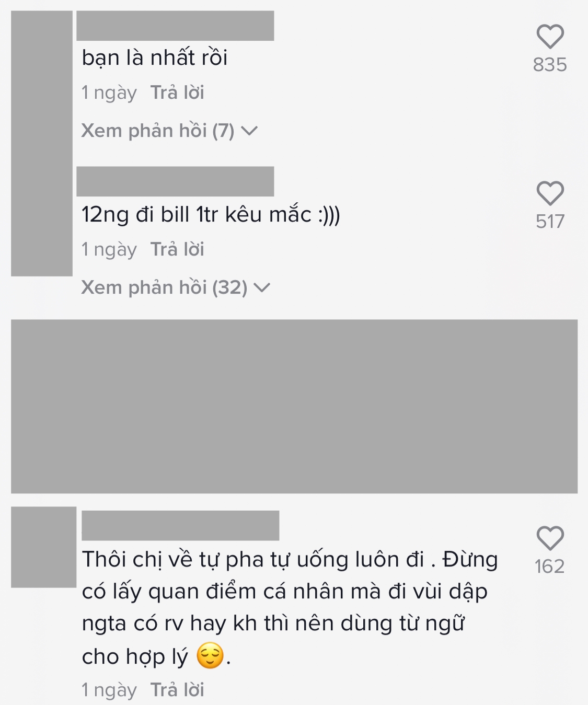Like the comment "bạn là nhất rồi"
Image resolution: width=588 pixels, height=705 pixels.
coord(550,37)
